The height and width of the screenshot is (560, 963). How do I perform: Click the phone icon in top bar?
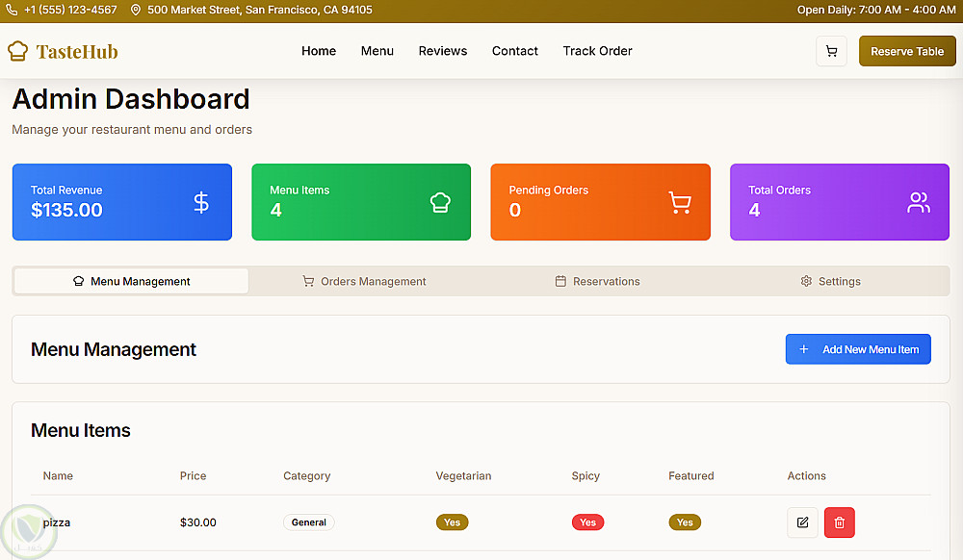click(x=11, y=10)
